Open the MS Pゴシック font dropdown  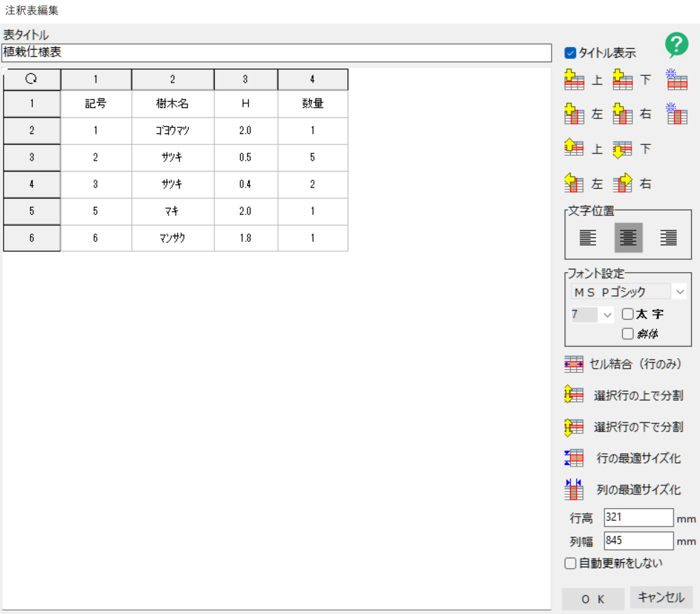[679, 292]
